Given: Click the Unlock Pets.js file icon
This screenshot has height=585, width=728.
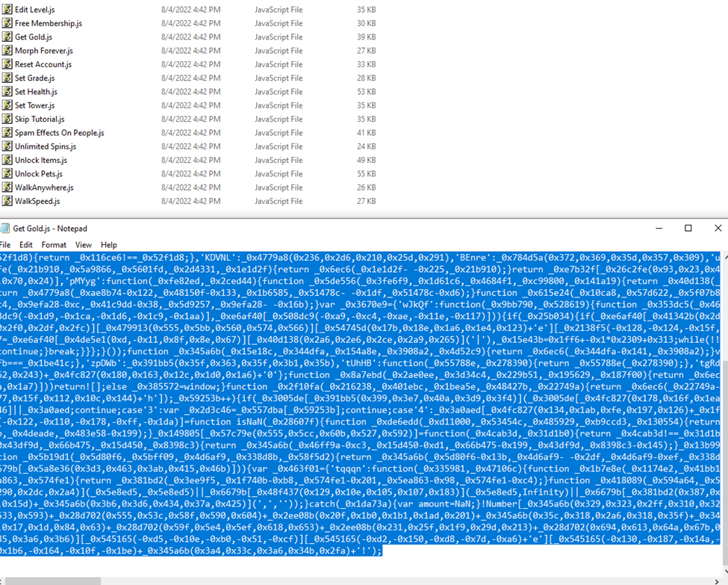Looking at the screenshot, I should (x=7, y=174).
